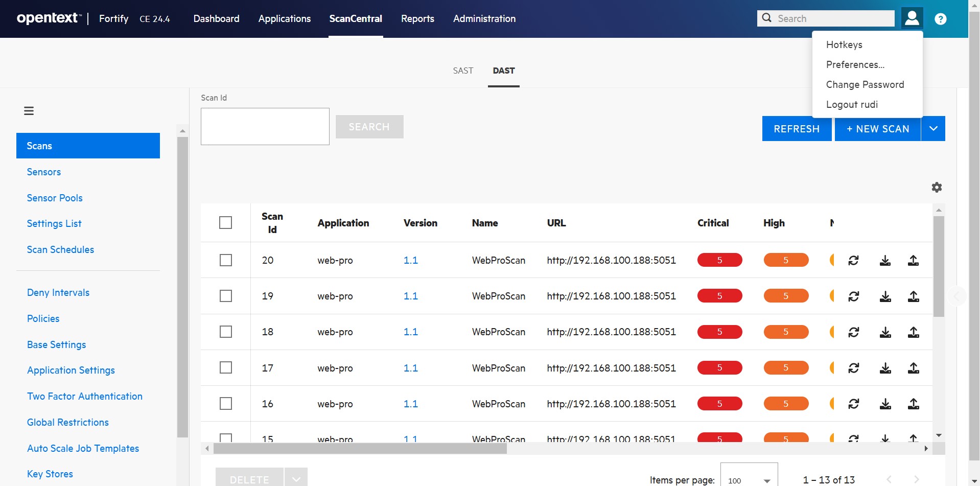
Task: Tick the checkbox for scan 16
Action: (225, 404)
